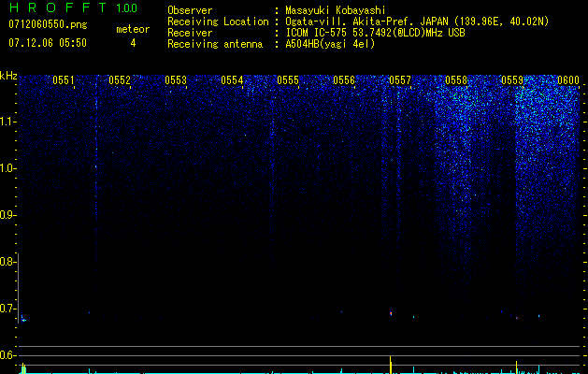The width and height of the screenshot is (588, 374).
Task: Select the filename 0712060550.png
Action: (x=48, y=24)
